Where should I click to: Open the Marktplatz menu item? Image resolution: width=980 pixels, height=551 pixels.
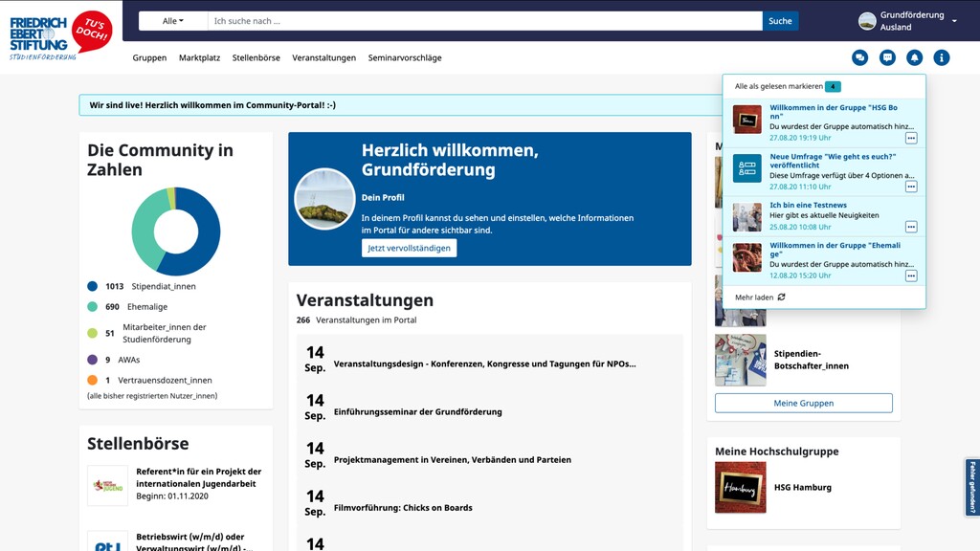199,57
